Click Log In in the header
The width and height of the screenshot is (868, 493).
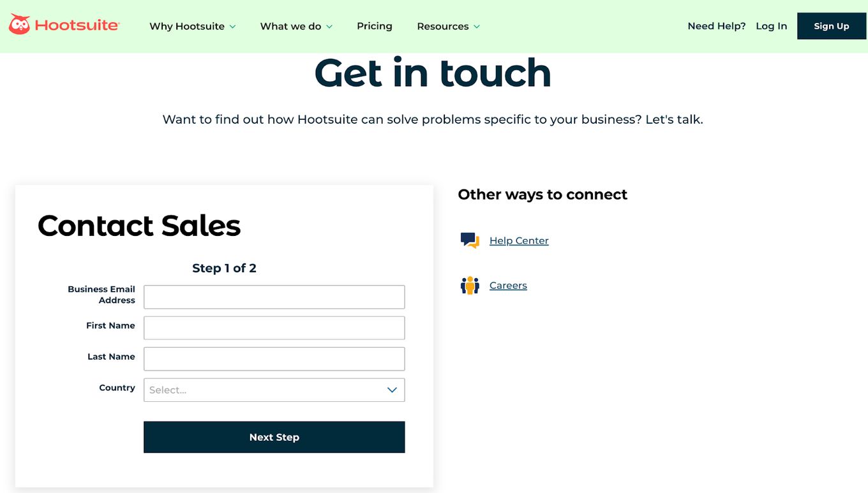point(771,26)
